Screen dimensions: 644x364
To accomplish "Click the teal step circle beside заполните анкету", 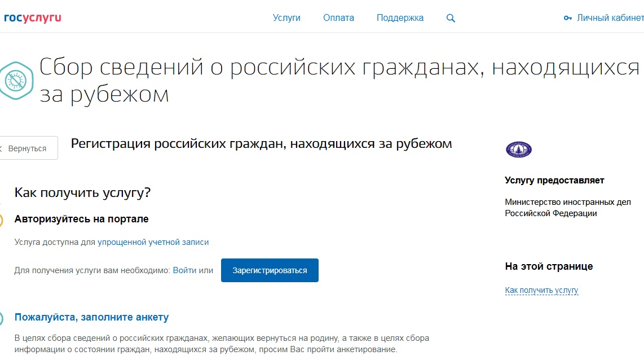I will (x=2, y=318).
